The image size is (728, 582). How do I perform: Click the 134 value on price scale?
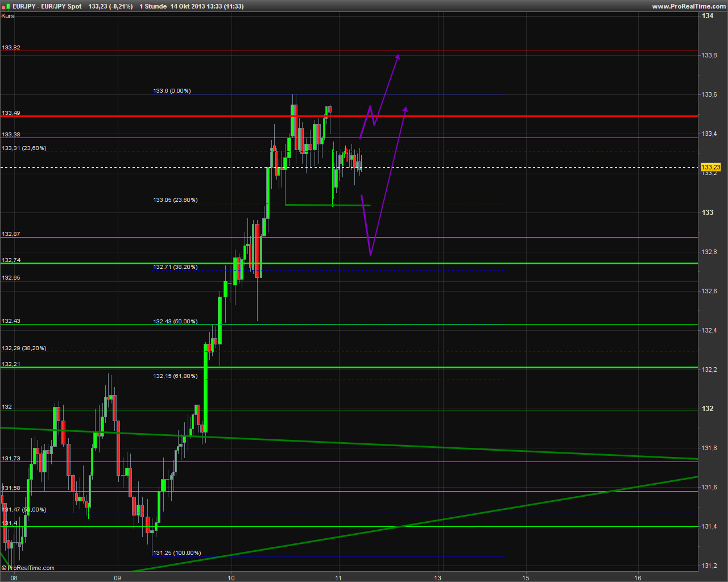click(708, 16)
